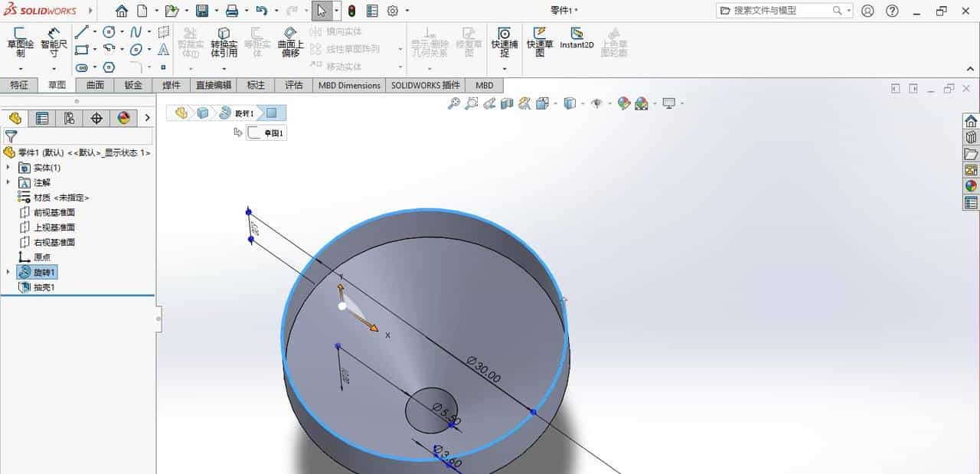Screen dimensions: 980x474
Task: Expand the 旋转1 feature in the tree
Action: 8,272
